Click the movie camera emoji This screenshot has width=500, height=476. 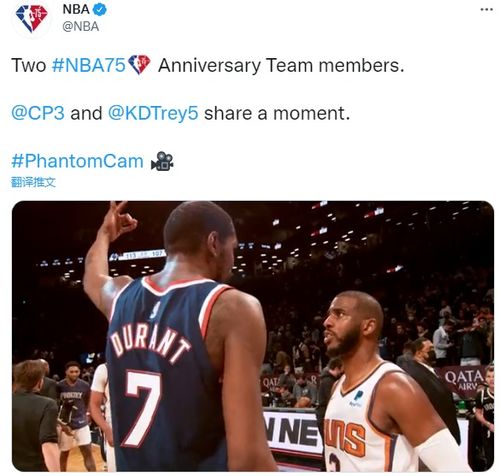pyautogui.click(x=162, y=161)
